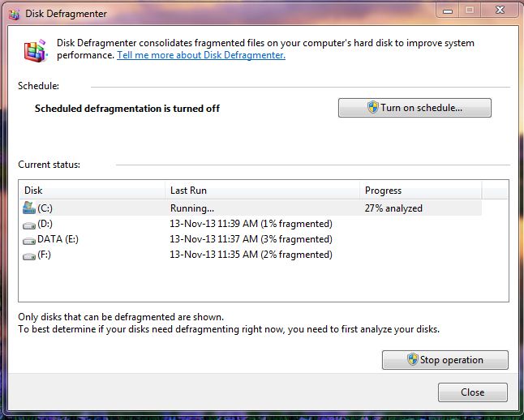Select the DATA (E:) disk label
This screenshot has width=524, height=420.
click(58, 239)
